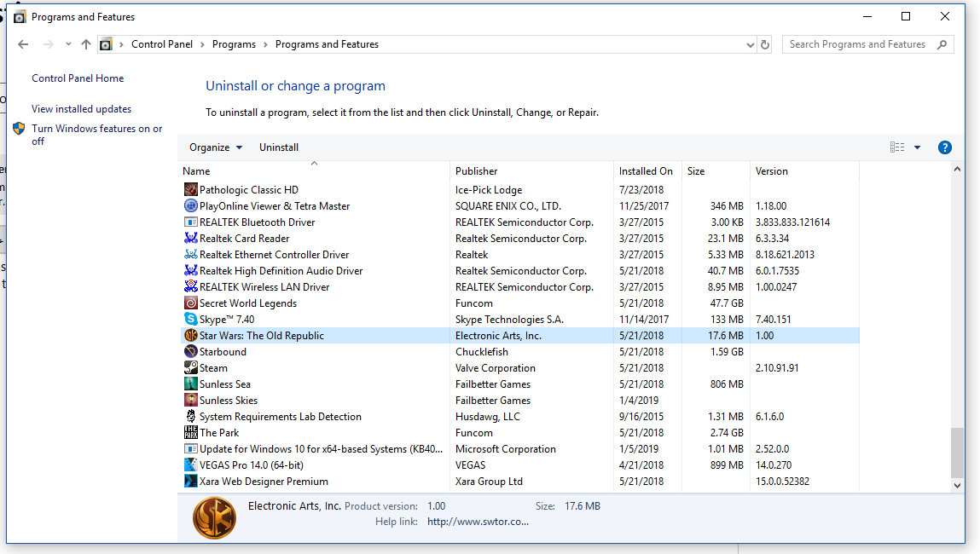Open the Organize dropdown menu
980x554 pixels.
pos(216,147)
